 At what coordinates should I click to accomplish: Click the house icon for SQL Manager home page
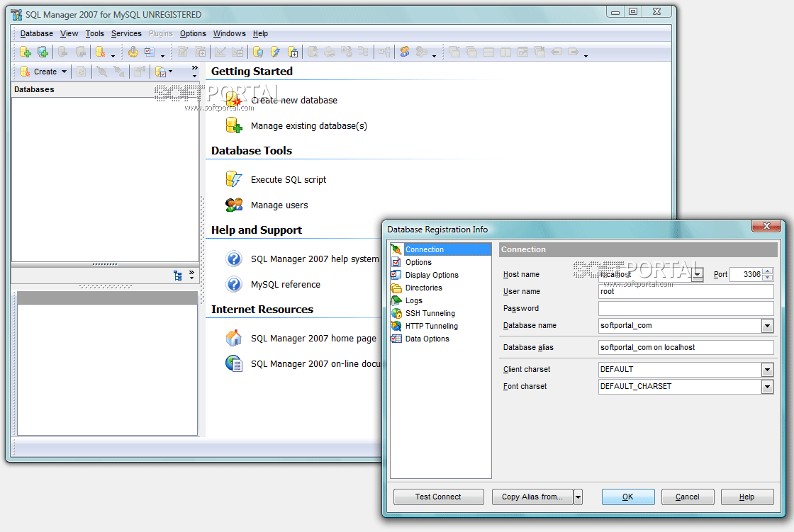click(233, 338)
